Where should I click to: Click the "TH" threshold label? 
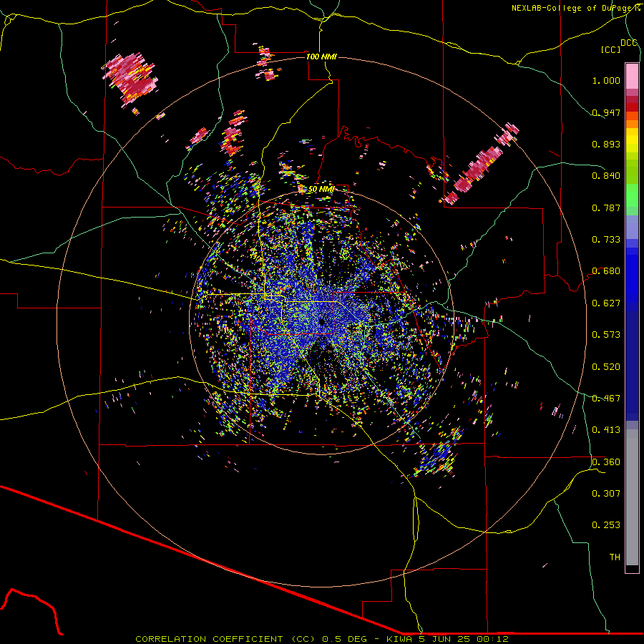coord(615,557)
